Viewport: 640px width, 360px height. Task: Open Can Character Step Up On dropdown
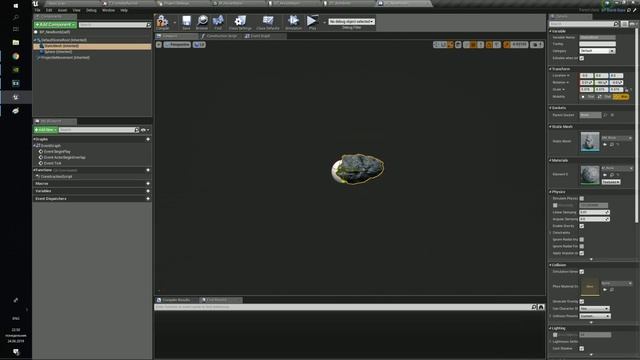click(x=595, y=309)
